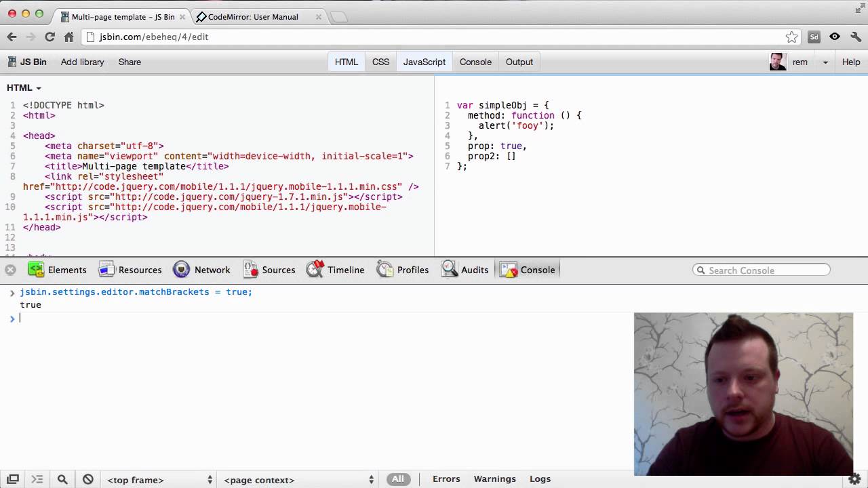
Task: Clear the console using the prohibition icon
Action: click(x=87, y=479)
